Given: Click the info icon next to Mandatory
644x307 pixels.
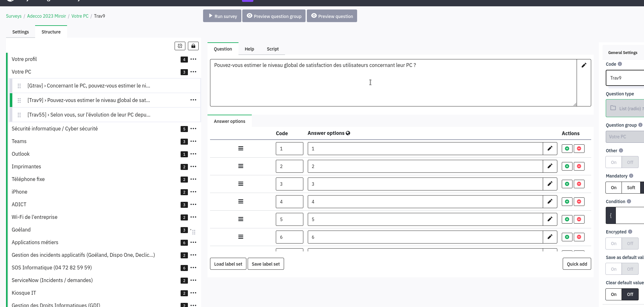Looking at the screenshot, I should click(631, 176).
